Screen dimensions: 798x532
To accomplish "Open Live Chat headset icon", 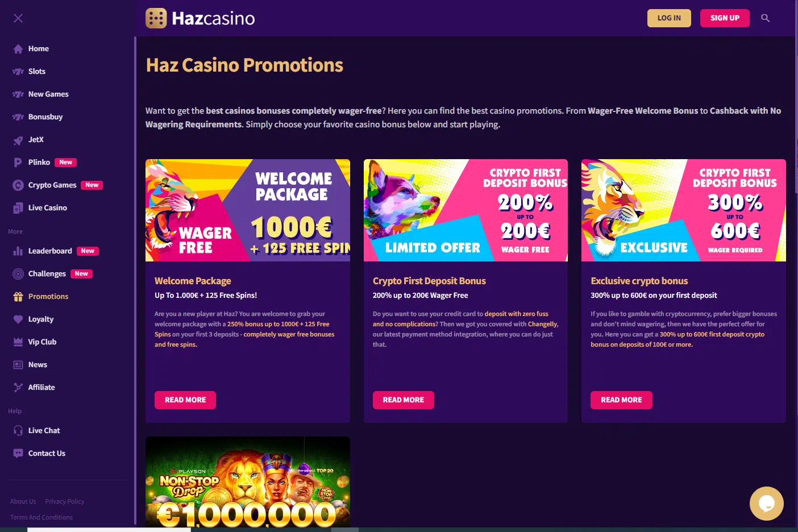I will (18, 431).
